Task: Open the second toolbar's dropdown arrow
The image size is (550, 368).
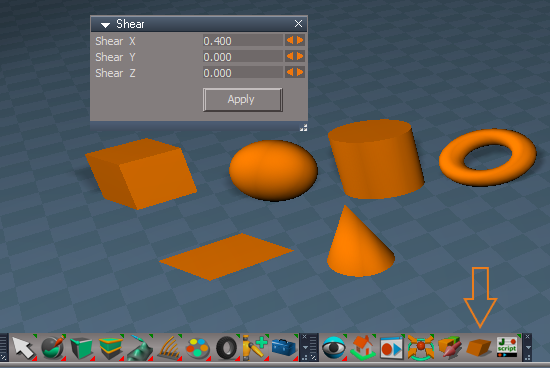Action: point(528,347)
